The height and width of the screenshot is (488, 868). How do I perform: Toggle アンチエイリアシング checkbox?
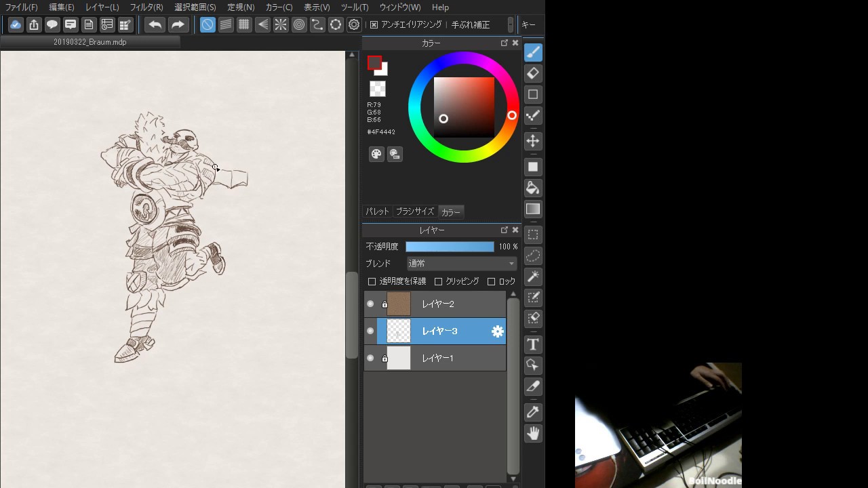tap(374, 24)
